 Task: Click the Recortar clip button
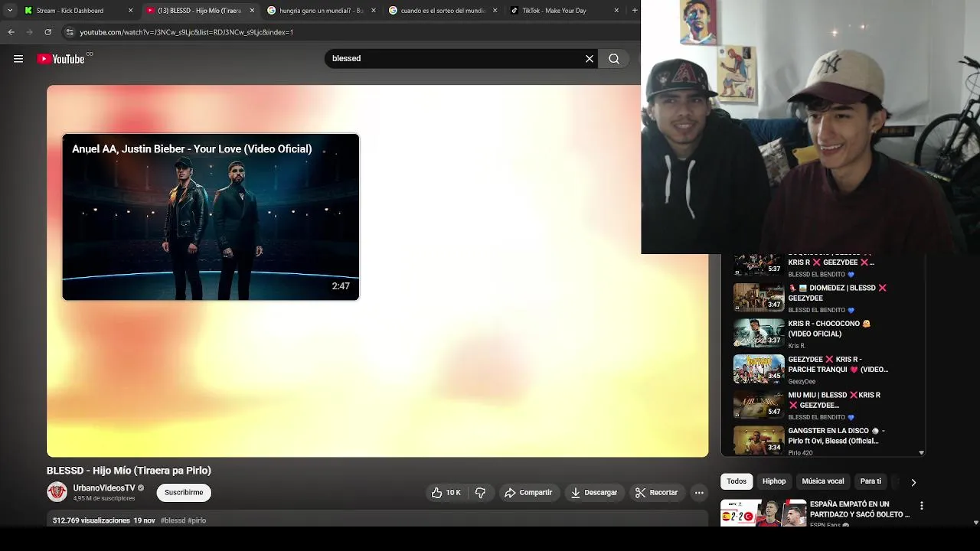[x=657, y=493]
